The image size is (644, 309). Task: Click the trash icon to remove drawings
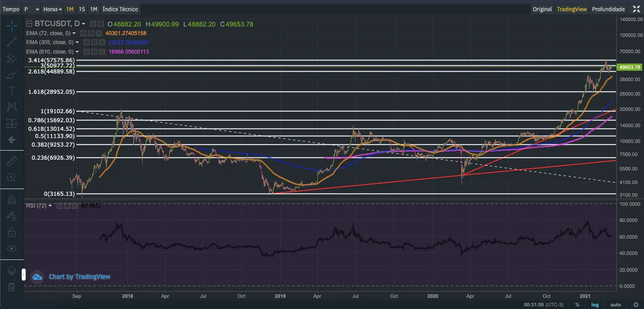(12, 287)
